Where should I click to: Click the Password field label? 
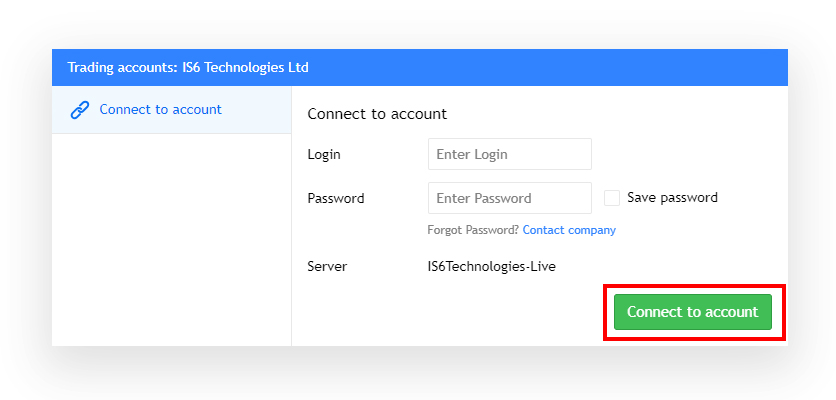[x=336, y=198]
